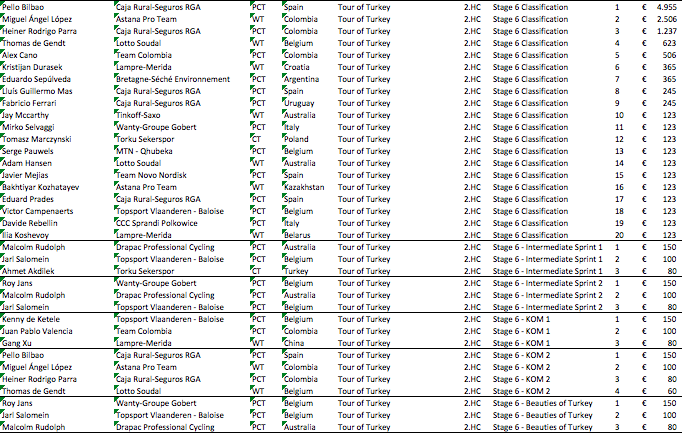Select Stage 6 - Intermediate Sprint 1 in Ahmet Akdilek row
The image size is (682, 433).
pyautogui.click(x=548, y=271)
